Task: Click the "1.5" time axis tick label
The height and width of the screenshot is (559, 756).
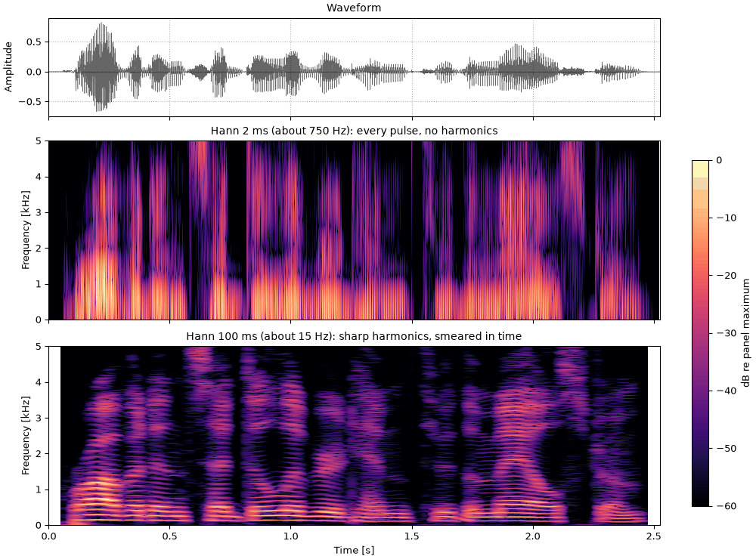Action: pyautogui.click(x=412, y=537)
